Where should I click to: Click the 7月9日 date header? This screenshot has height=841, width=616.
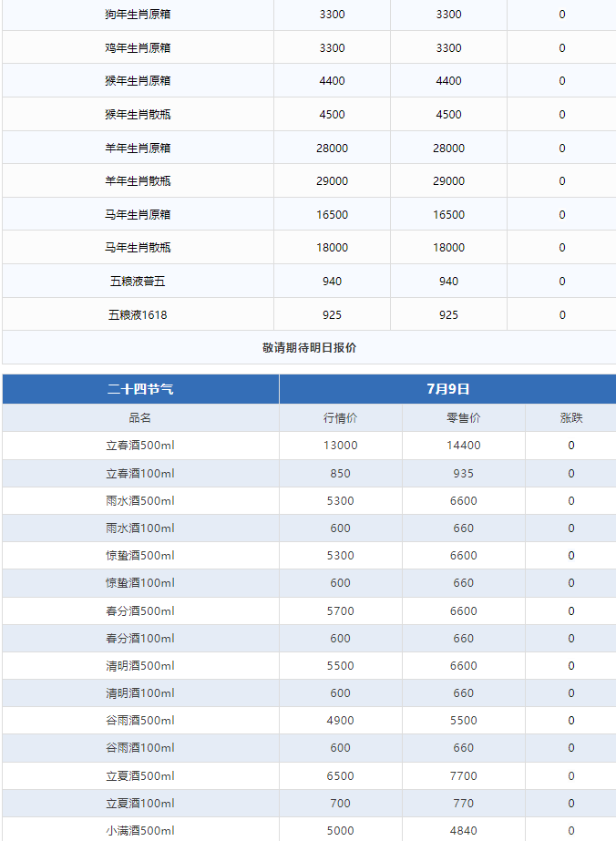pos(448,389)
